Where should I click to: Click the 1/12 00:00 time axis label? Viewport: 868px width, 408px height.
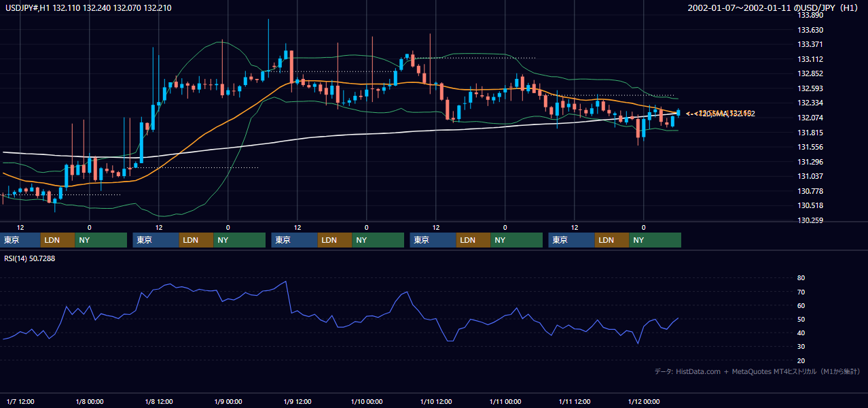click(644, 401)
